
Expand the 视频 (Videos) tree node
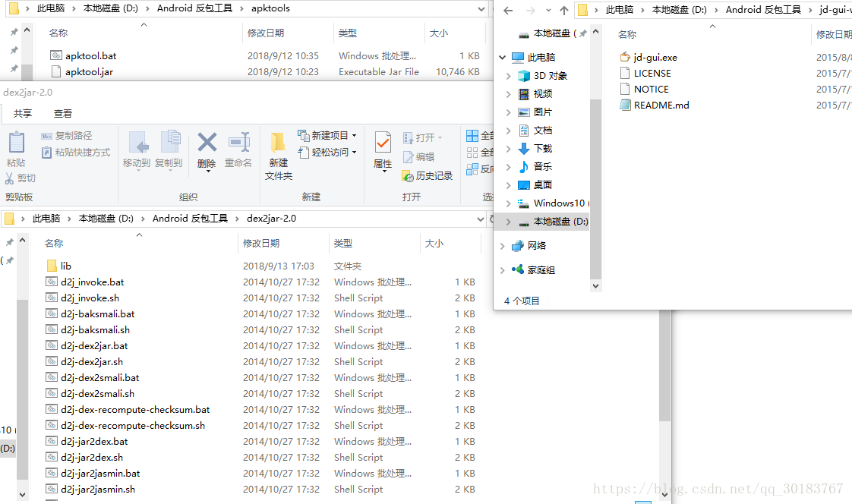(509, 94)
